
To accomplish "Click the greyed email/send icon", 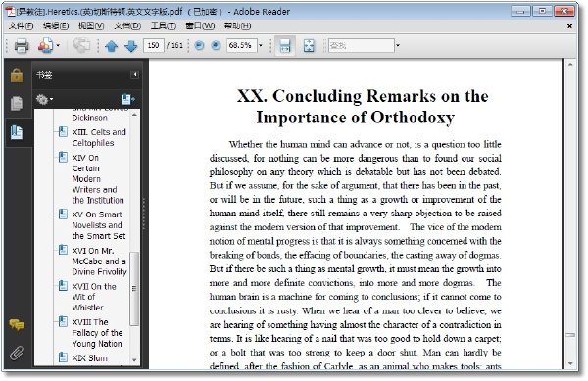I will (x=81, y=45).
